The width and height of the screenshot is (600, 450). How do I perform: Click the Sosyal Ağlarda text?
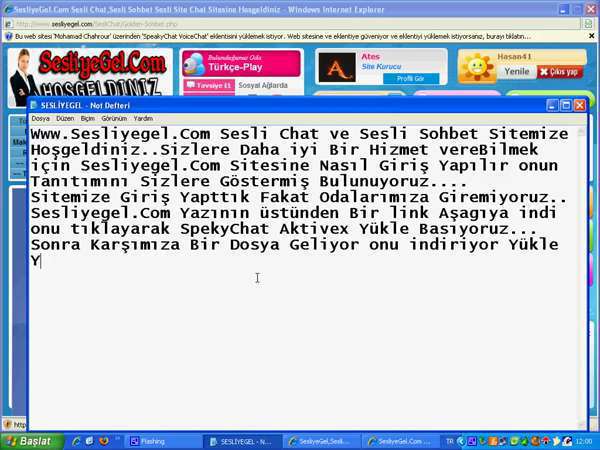tap(263, 85)
